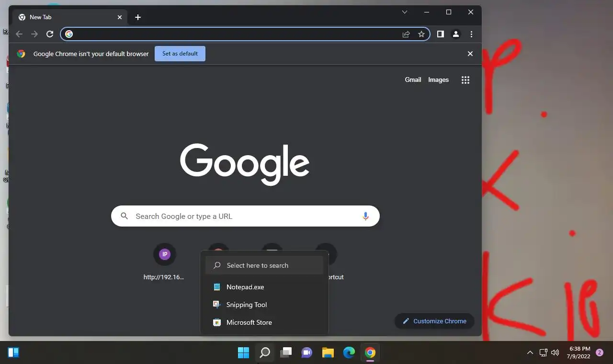Open Snipping Tool from the search list

pos(264,305)
